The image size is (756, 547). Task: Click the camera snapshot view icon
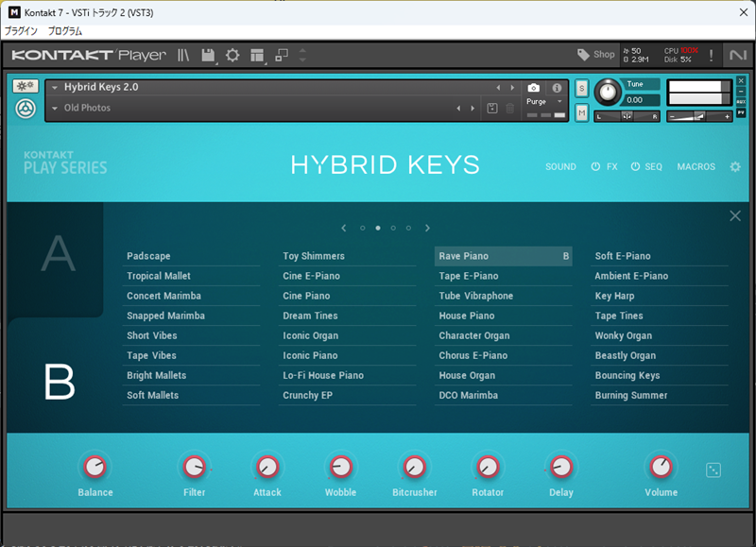click(533, 88)
